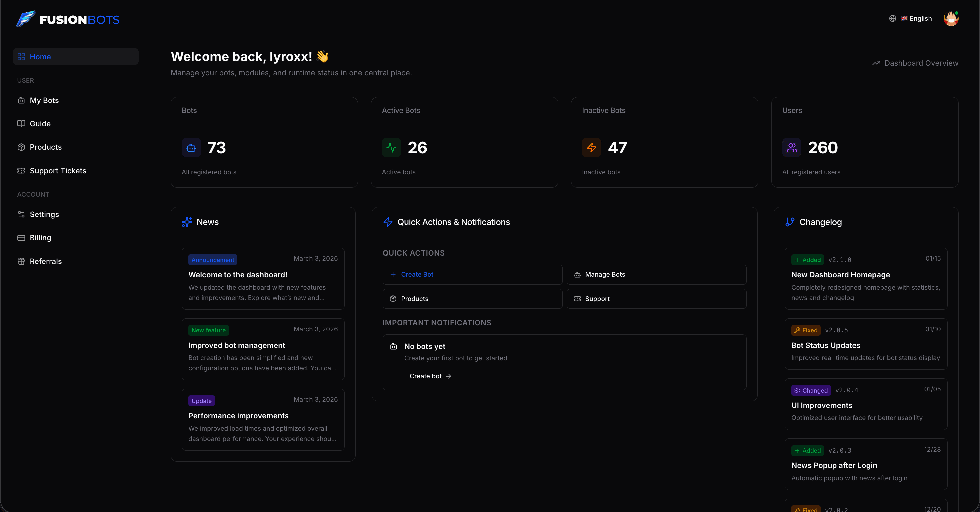Screen dimensions: 980x512
Task: Open the Guide section from sidebar
Action: pos(40,123)
